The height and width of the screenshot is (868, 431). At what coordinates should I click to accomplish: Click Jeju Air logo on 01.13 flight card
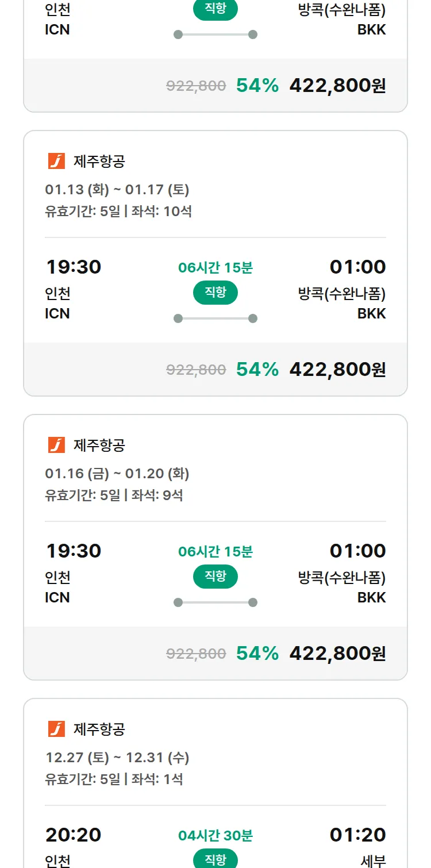(x=56, y=162)
